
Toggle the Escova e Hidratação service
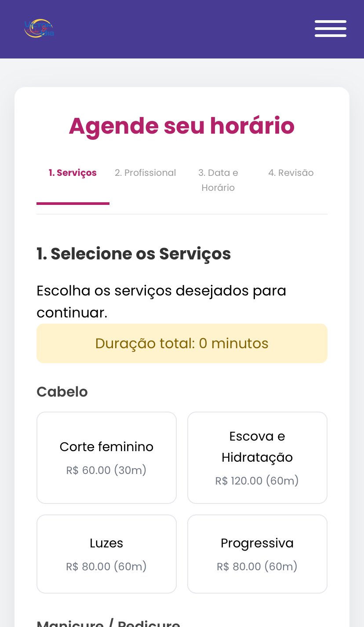pyautogui.click(x=257, y=457)
